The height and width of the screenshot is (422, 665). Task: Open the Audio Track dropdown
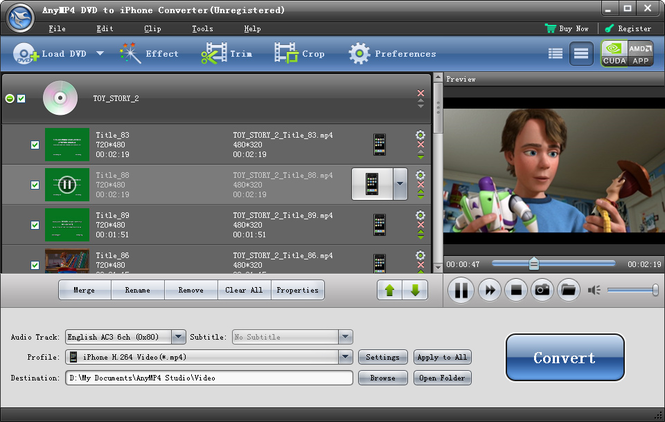[x=178, y=337]
